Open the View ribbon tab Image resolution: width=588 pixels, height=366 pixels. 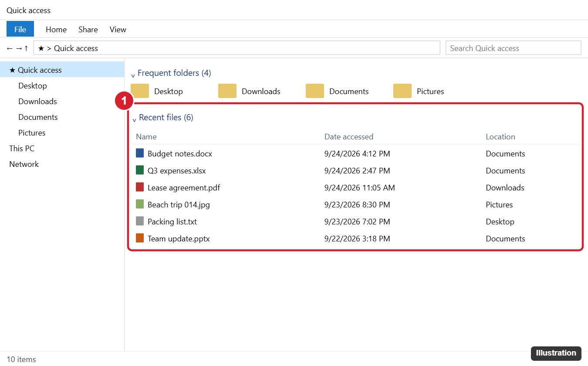[118, 29]
